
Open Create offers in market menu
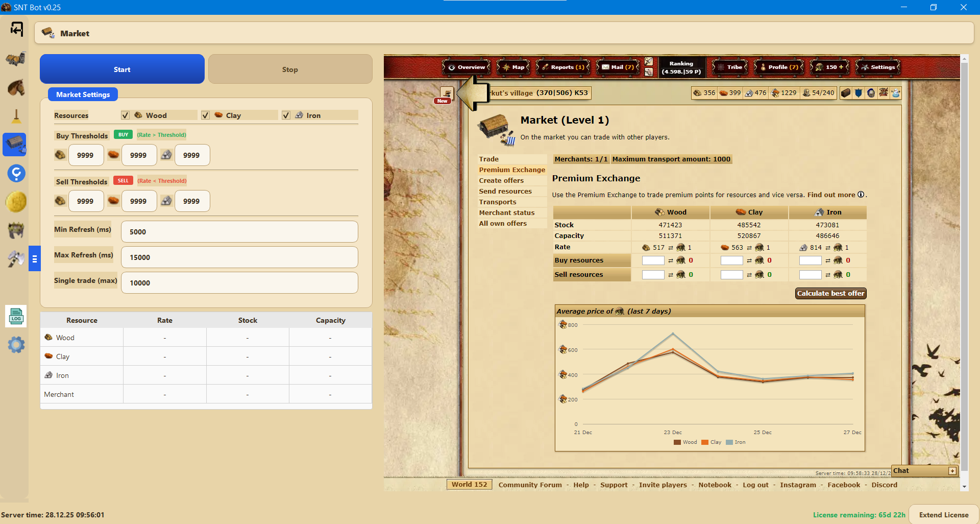pyautogui.click(x=501, y=181)
